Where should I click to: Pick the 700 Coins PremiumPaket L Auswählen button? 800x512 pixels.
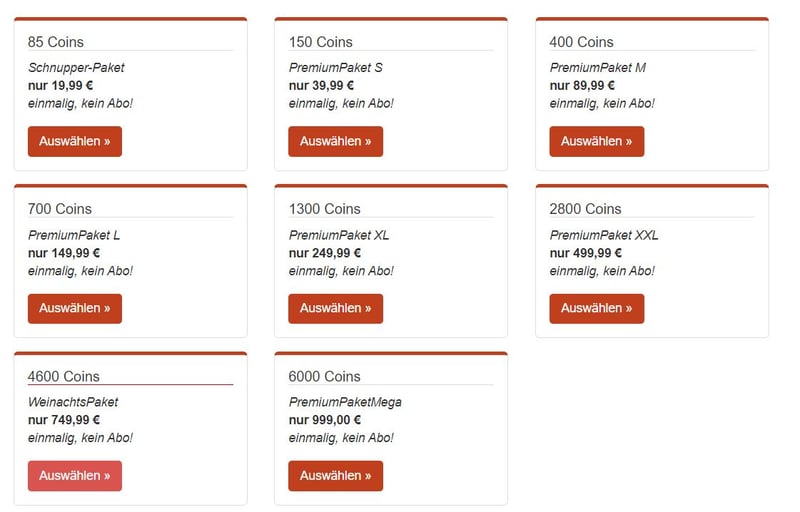click(74, 309)
